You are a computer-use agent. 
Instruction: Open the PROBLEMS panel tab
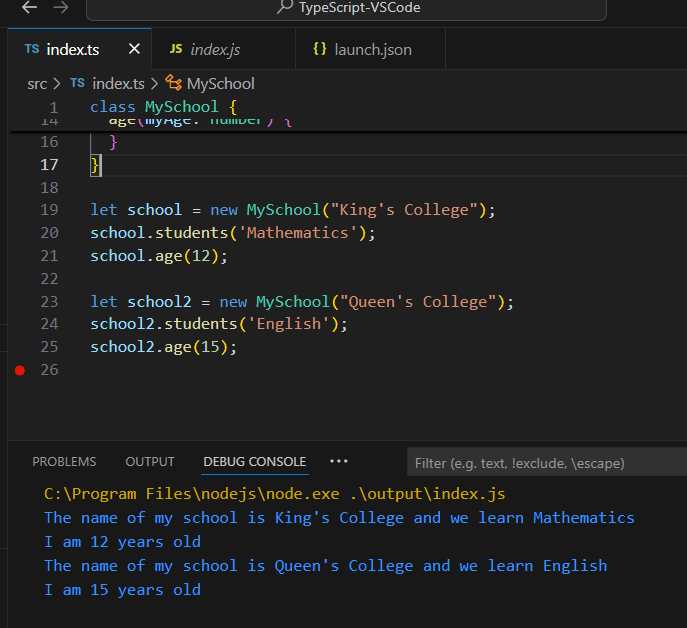coord(64,461)
